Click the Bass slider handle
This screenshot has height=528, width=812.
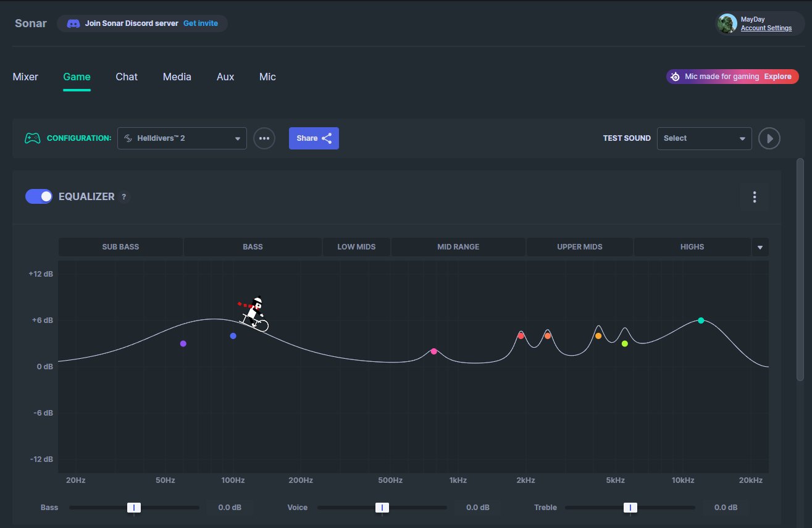pos(134,508)
